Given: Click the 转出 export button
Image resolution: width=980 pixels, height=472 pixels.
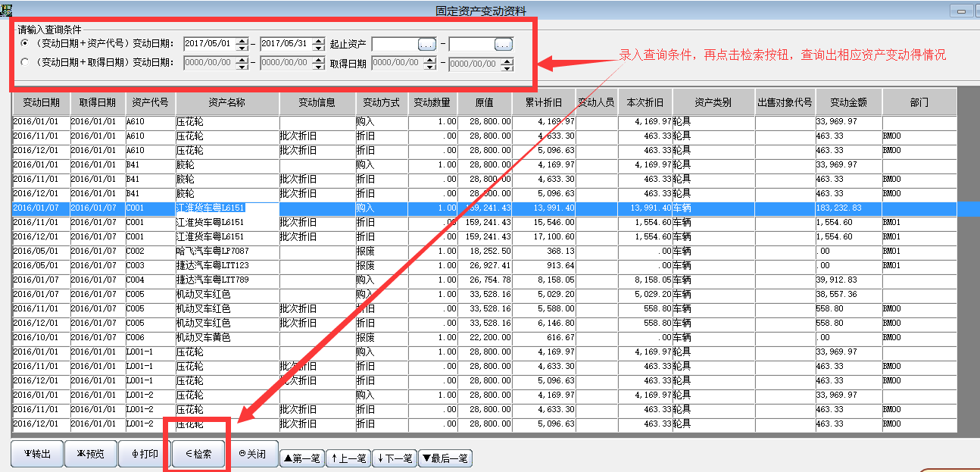Looking at the screenshot, I should tap(37, 454).
